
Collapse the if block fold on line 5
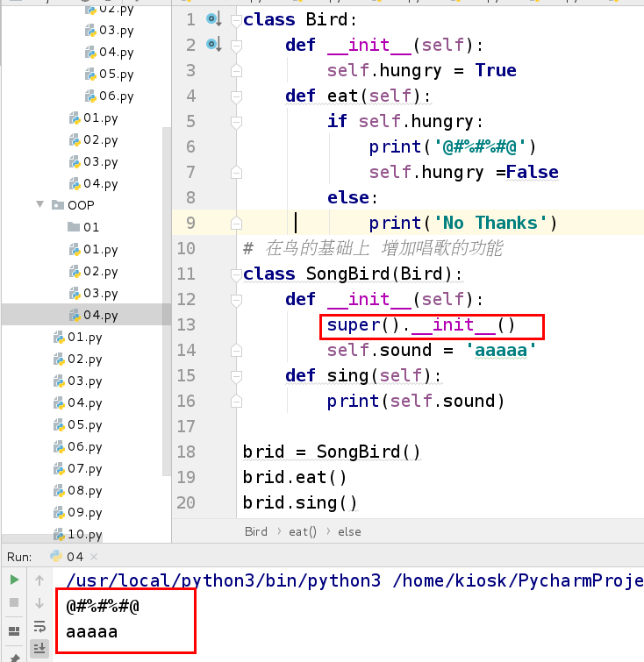pos(236,122)
